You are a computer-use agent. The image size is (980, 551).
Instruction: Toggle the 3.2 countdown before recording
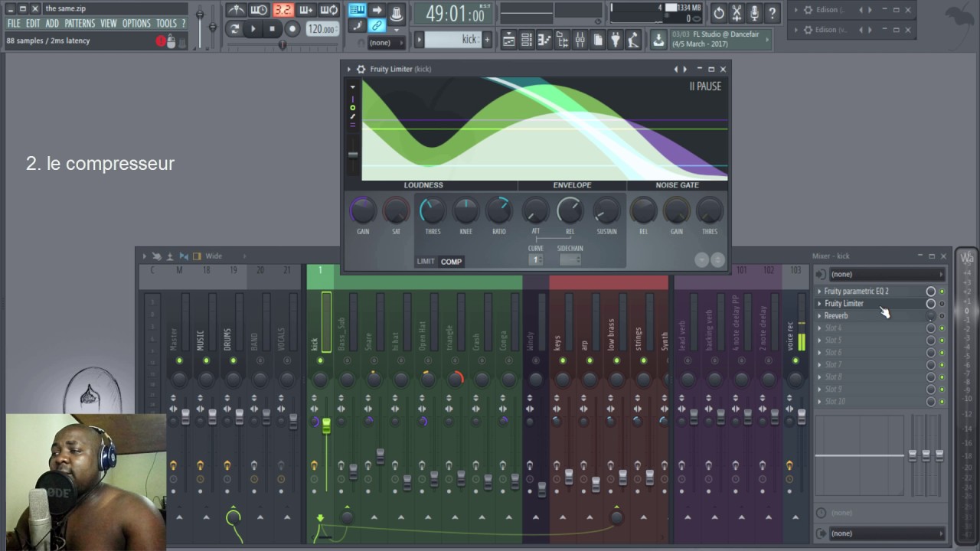[283, 10]
